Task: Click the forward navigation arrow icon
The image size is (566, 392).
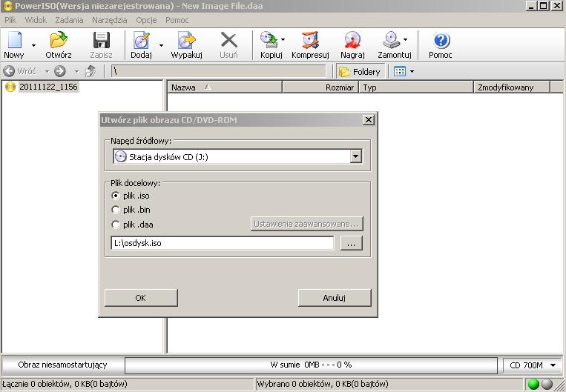Action: point(60,71)
